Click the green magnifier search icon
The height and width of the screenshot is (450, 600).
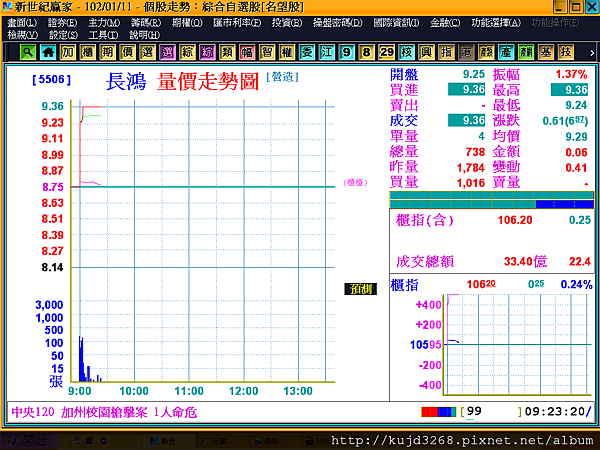pos(28,52)
